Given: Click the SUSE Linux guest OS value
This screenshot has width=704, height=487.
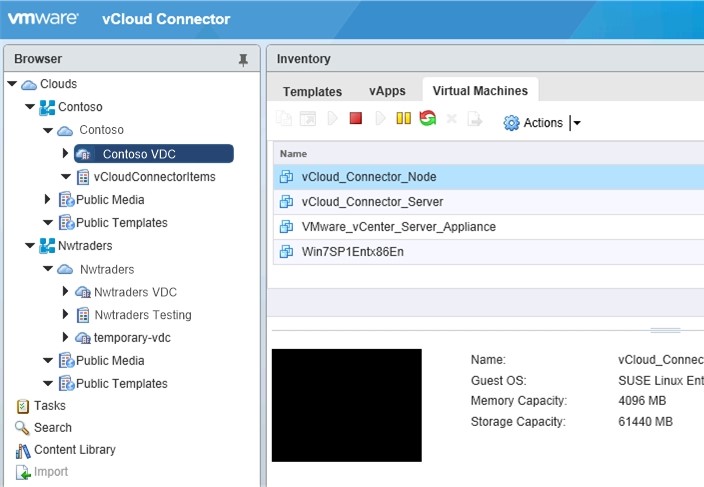Looking at the screenshot, I should [x=661, y=381].
